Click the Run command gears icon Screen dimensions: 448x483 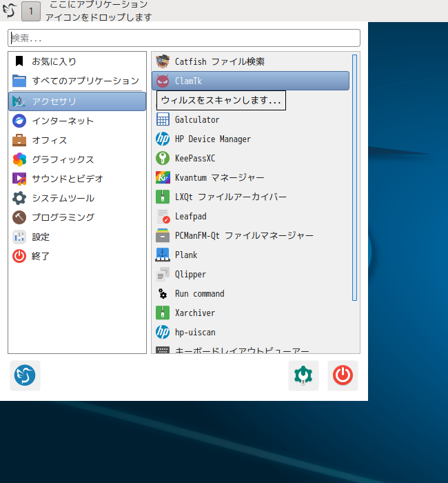163,293
